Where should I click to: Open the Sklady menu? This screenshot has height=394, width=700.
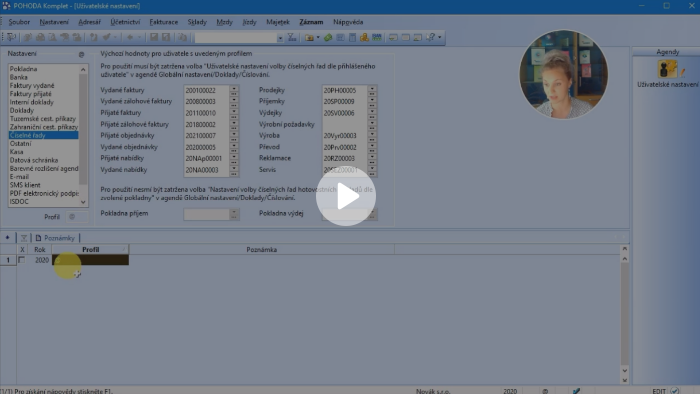(x=197, y=22)
